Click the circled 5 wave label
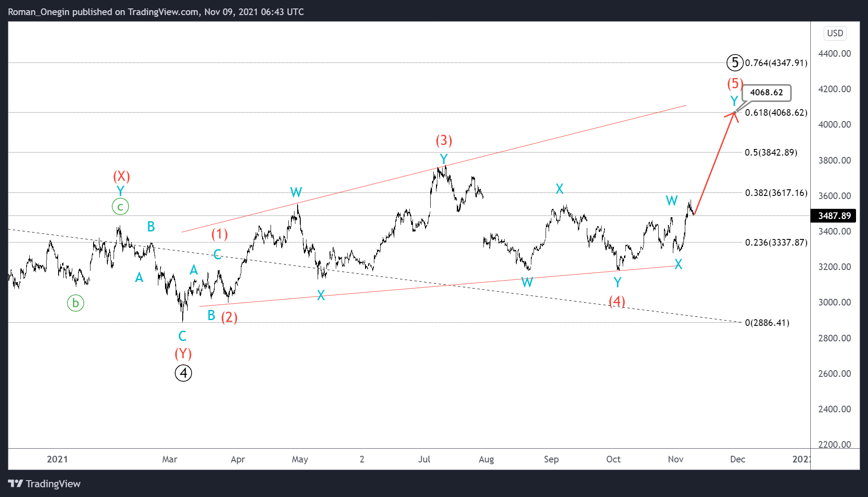 [735, 63]
